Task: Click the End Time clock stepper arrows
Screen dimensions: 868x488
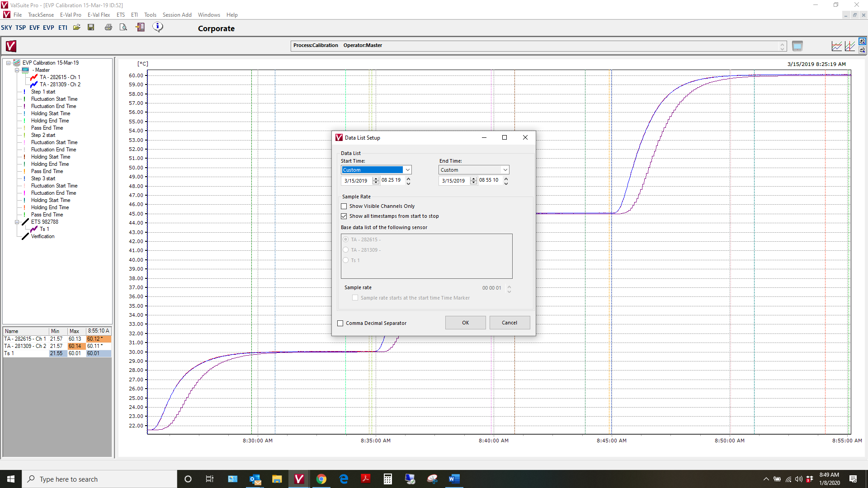Action: click(x=506, y=181)
